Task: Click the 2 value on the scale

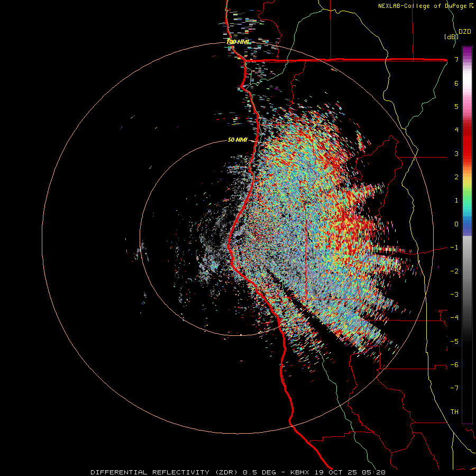Action: [x=456, y=177]
